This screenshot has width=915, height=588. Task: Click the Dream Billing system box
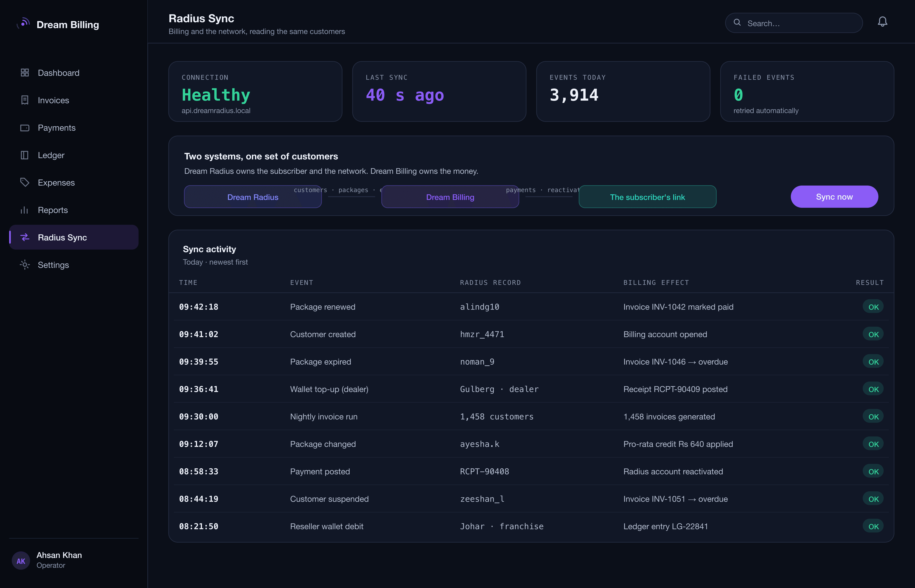tap(450, 197)
